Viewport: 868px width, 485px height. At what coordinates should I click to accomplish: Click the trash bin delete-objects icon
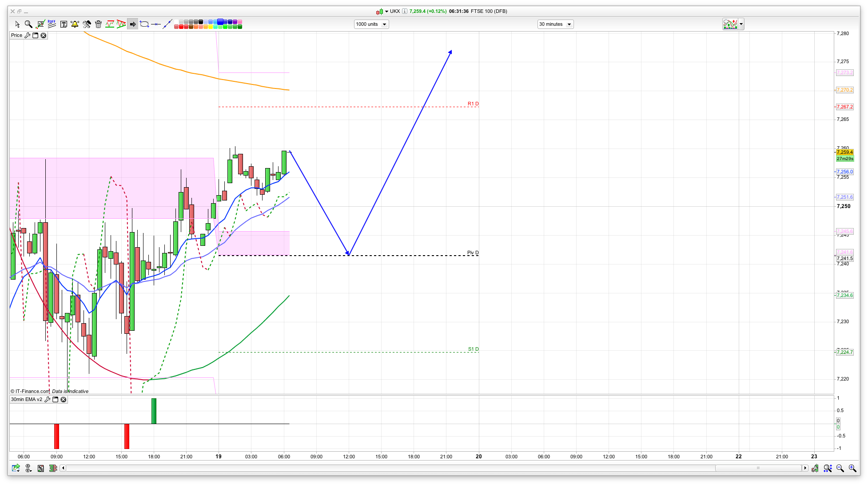pos(98,24)
